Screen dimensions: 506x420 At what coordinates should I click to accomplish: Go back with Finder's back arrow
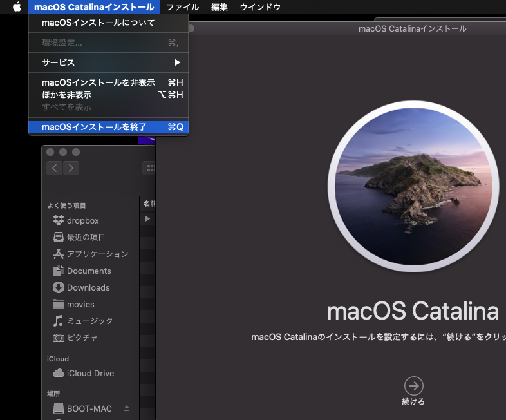(x=55, y=168)
